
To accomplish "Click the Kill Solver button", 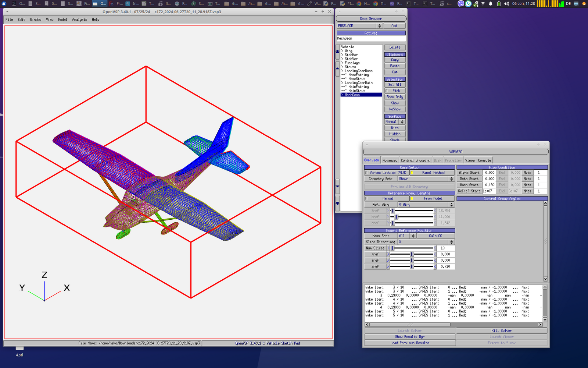I will [x=502, y=330].
